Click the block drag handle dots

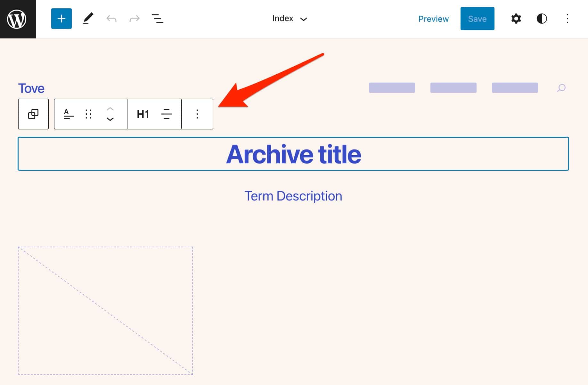tap(88, 114)
